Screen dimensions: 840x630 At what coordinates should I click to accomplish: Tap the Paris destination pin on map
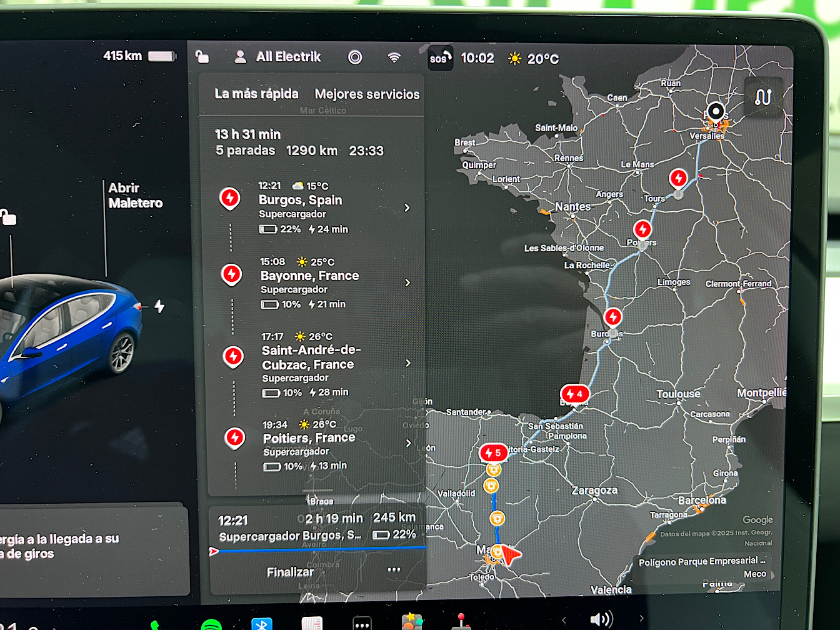click(x=716, y=112)
